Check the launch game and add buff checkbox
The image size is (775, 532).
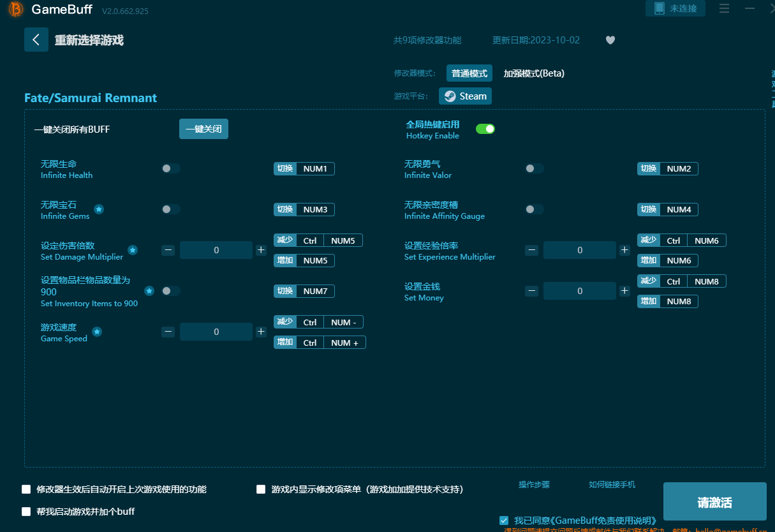pyautogui.click(x=26, y=512)
